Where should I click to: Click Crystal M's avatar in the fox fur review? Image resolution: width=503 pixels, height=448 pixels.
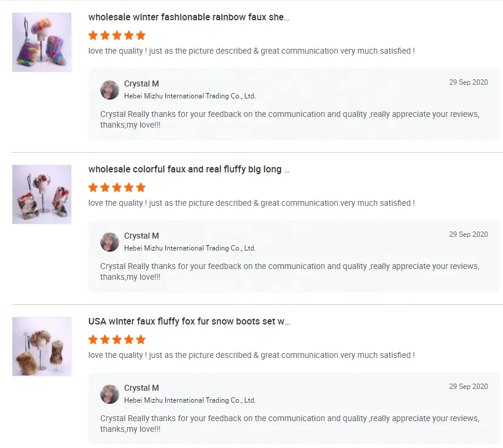point(110,394)
